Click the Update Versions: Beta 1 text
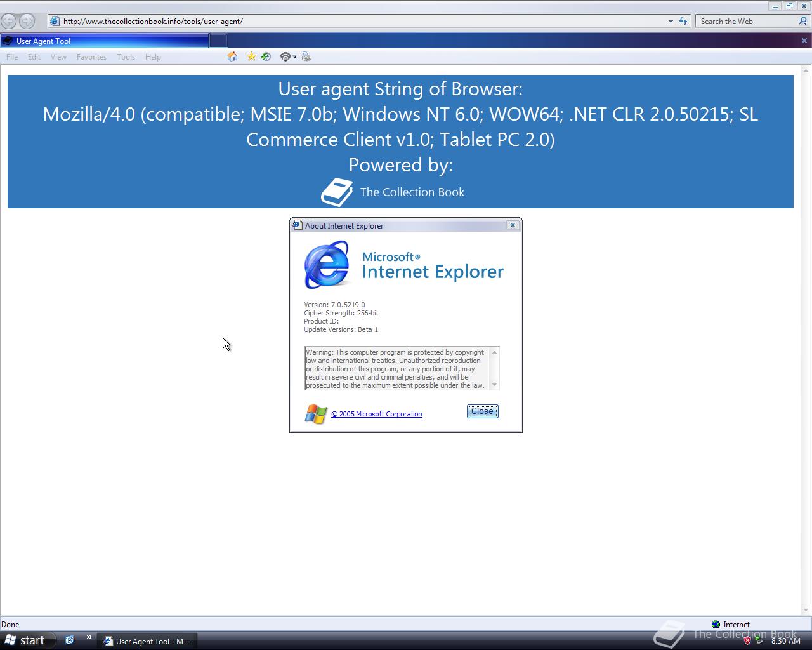Image resolution: width=812 pixels, height=650 pixels. tap(341, 329)
